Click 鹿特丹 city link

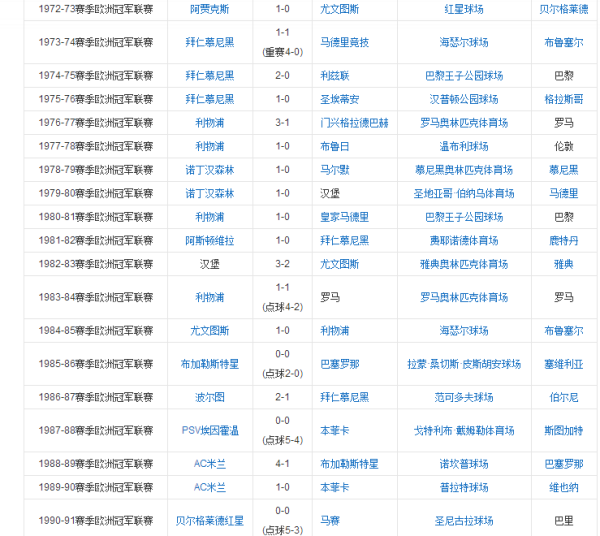click(x=564, y=241)
